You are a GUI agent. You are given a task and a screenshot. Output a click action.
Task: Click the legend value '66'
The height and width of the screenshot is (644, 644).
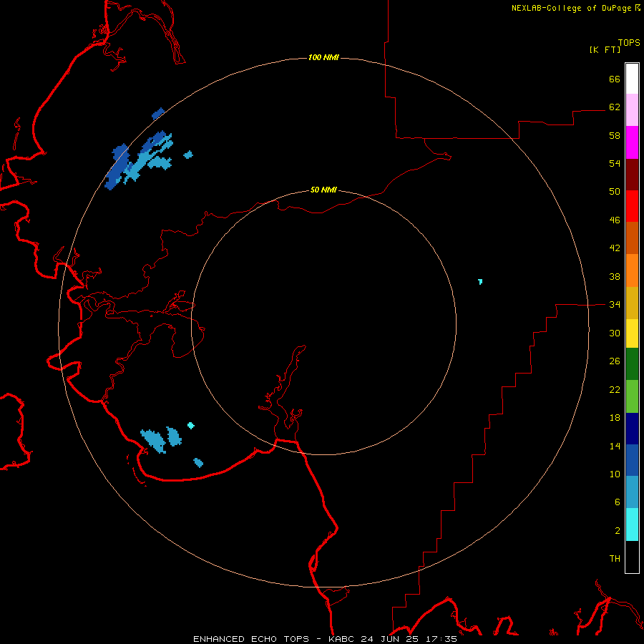pos(615,79)
